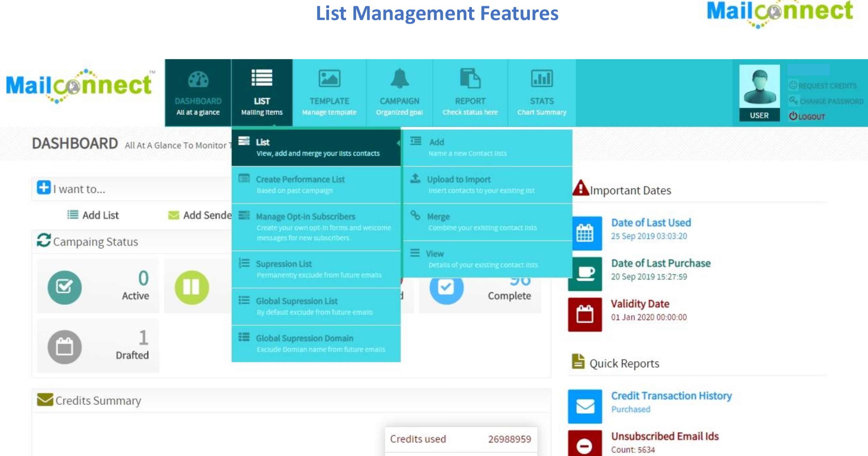868x456 pixels.
Task: Click the Credits used value 26988959
Action: point(509,439)
